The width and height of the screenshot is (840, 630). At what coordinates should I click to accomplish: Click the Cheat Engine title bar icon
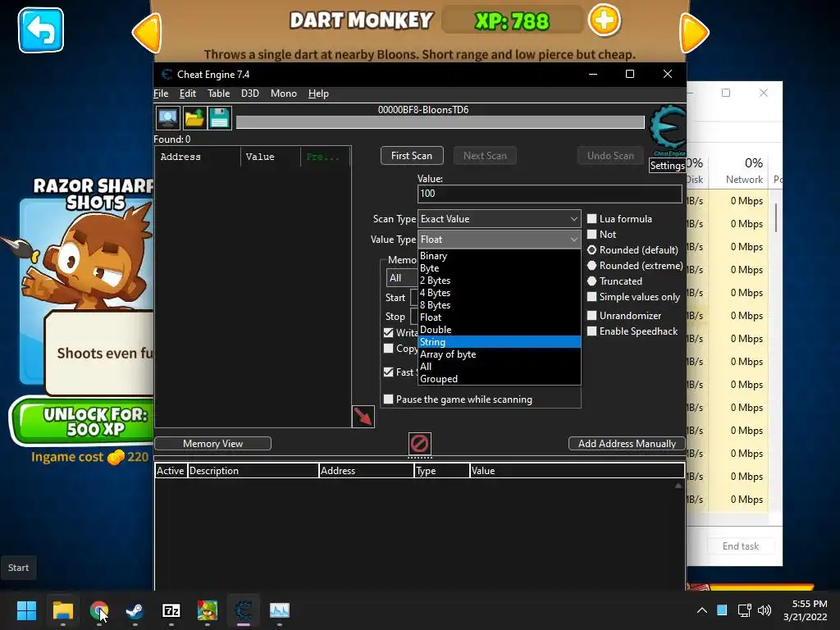click(167, 75)
